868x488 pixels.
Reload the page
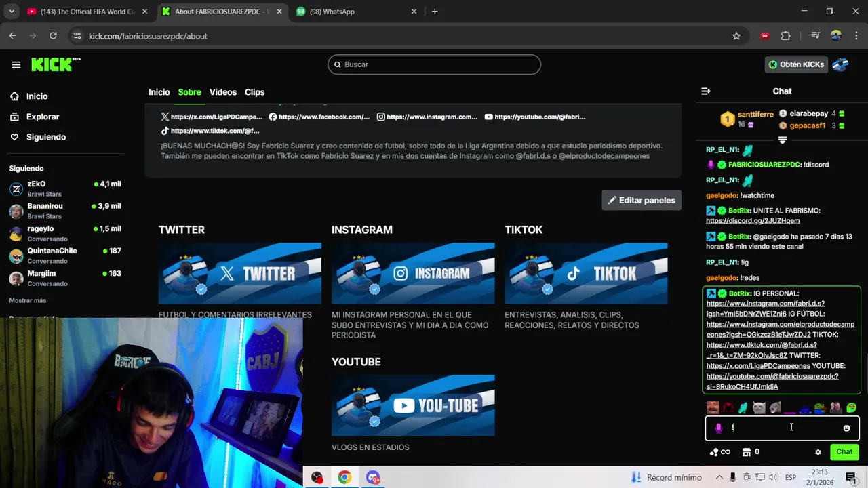coord(54,36)
